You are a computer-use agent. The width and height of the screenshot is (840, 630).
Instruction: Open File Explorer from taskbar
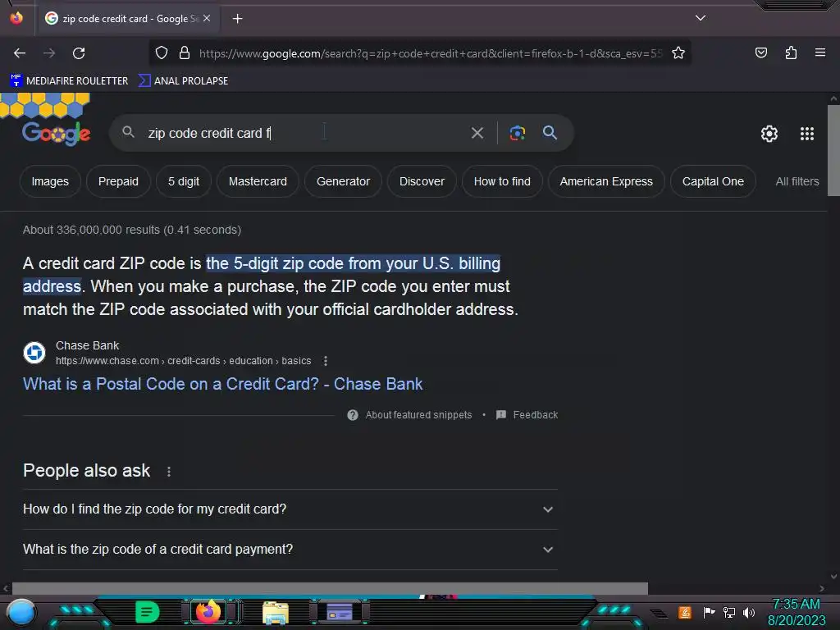coord(276,613)
